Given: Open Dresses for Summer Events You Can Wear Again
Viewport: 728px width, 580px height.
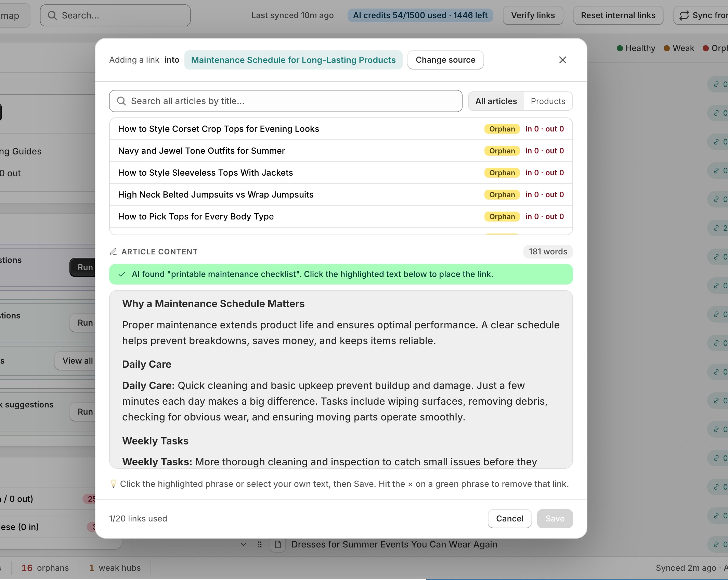Looking at the screenshot, I should coord(394,544).
